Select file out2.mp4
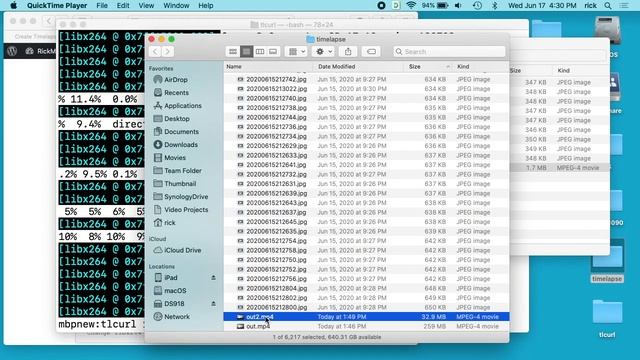This screenshot has height=360, width=640. click(x=366, y=317)
